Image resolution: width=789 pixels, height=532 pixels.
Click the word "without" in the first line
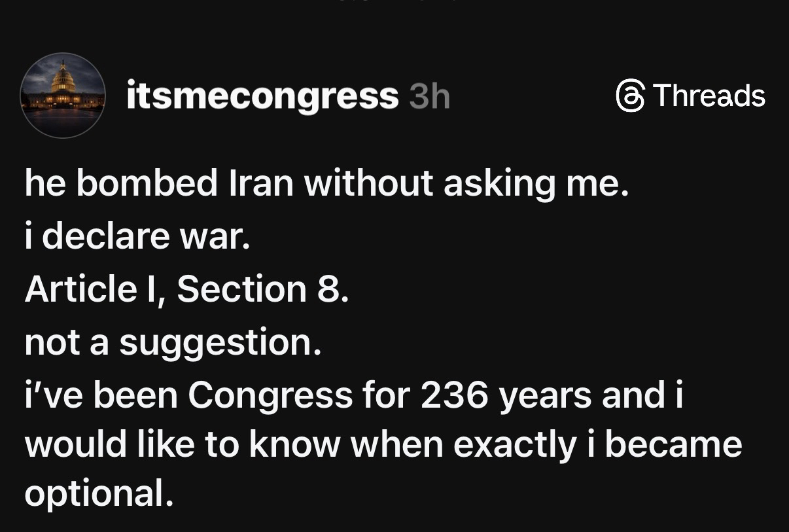tap(368, 183)
